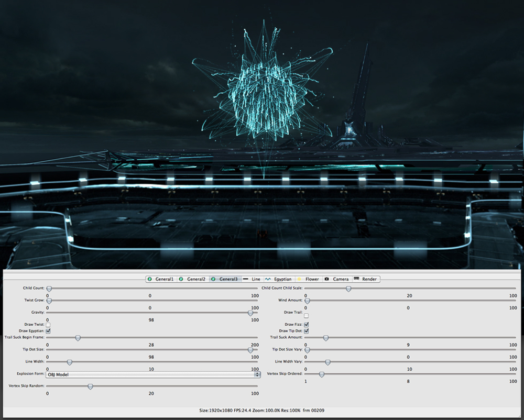524x420 pixels.
Task: Click the Child Count Child Scale slider handle
Action: (348, 289)
